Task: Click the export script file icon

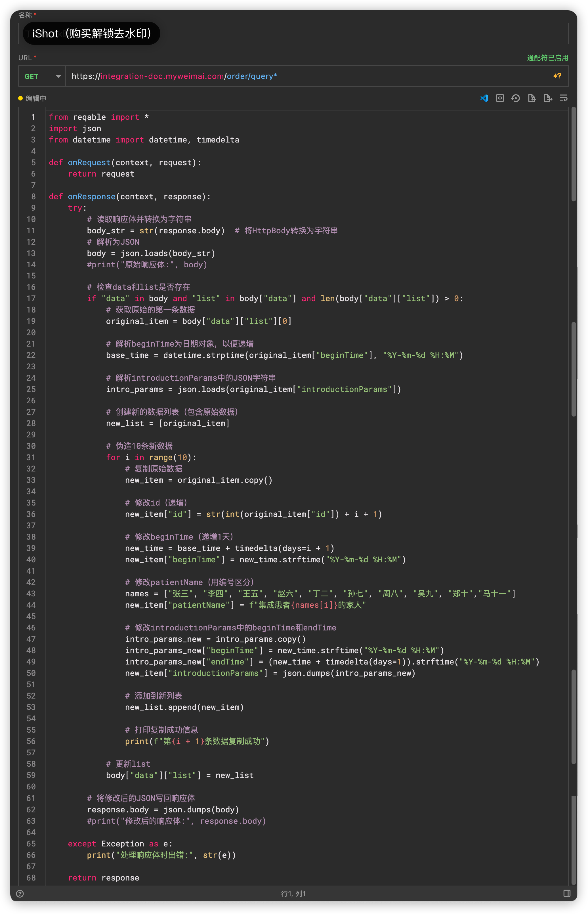Action: click(547, 98)
